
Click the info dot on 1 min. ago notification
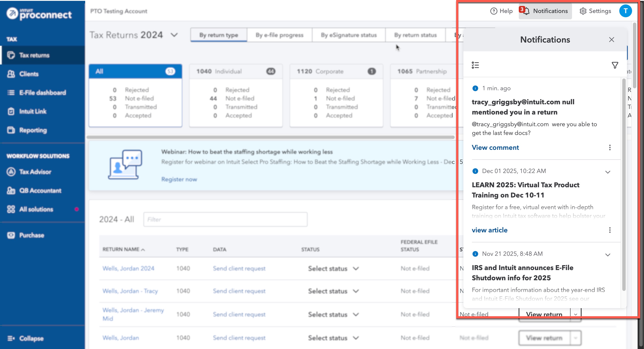[475, 88]
